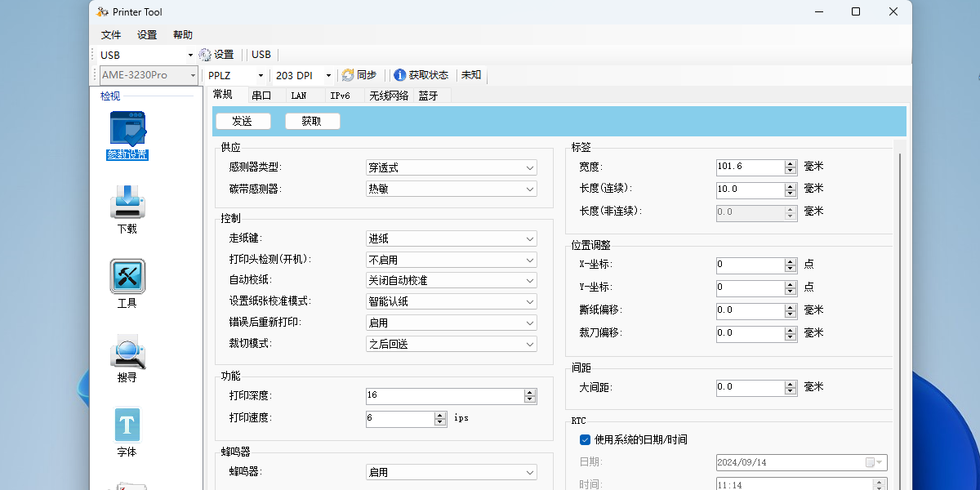The image size is (980, 490).
Task: Click the 检视 sidebar header
Action: click(110, 96)
